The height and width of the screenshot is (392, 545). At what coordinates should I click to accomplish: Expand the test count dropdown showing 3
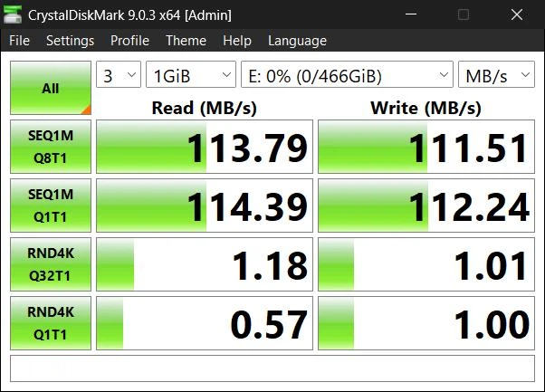[x=119, y=74]
